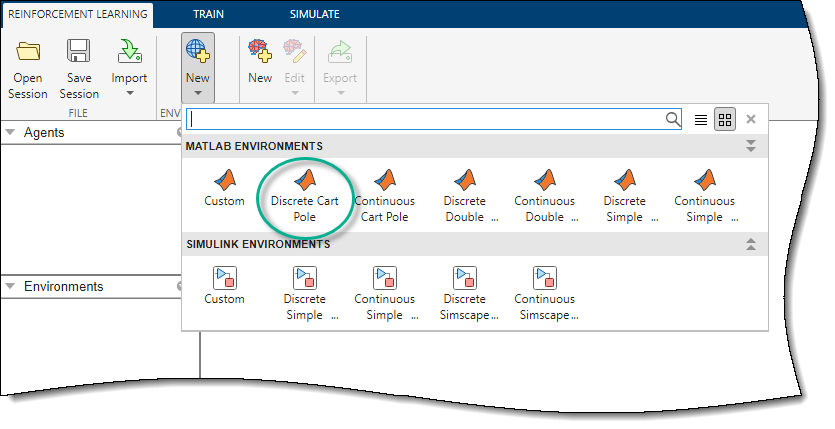The image size is (835, 429).
Task: Choose the Discrete Cart Pole environment
Action: coord(305,196)
